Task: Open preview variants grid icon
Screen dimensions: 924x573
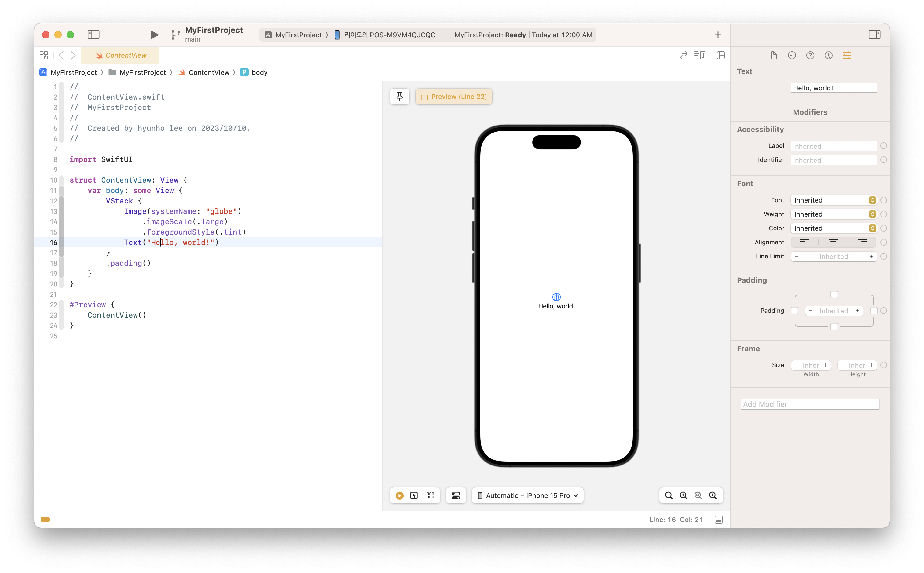Action: coord(430,495)
